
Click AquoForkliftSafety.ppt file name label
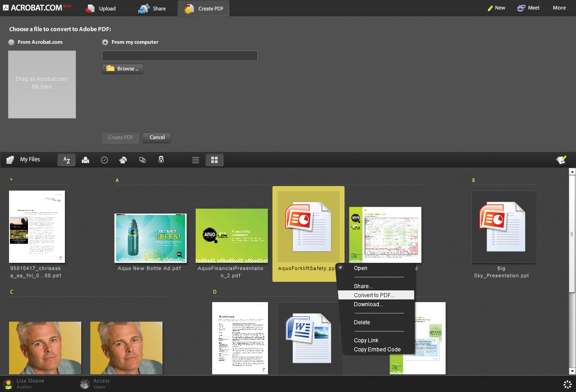(x=307, y=268)
